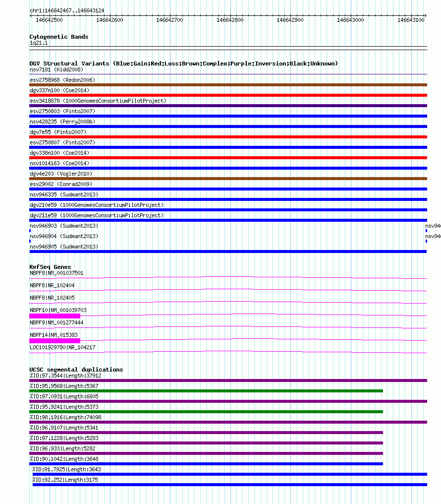Click the chr1:146642467..146643124 region label
441x504 pixels.
click(x=67, y=10)
